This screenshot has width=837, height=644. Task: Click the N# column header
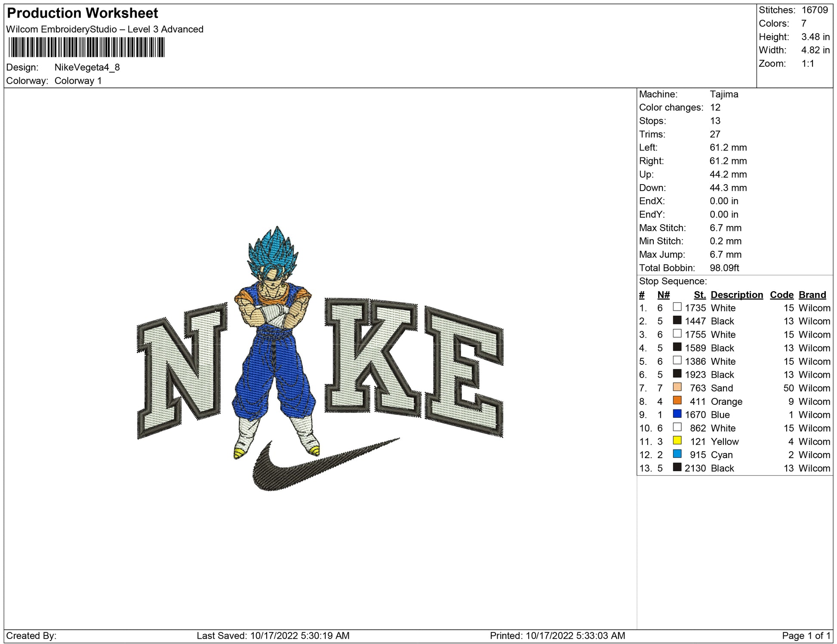pyautogui.click(x=663, y=295)
